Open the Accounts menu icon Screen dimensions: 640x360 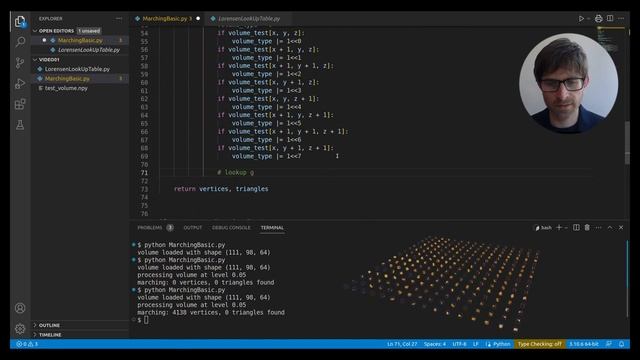20,308
